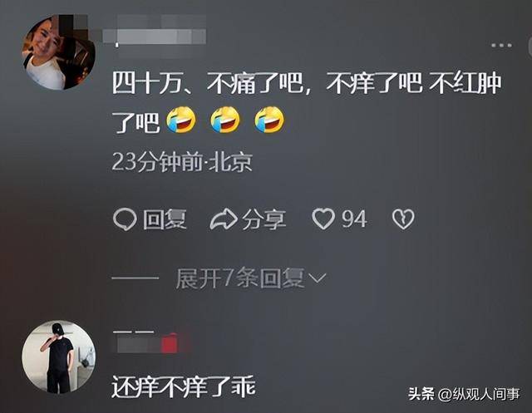
Task: Open the second commenter's avatar in black outfit
Action: (59, 357)
